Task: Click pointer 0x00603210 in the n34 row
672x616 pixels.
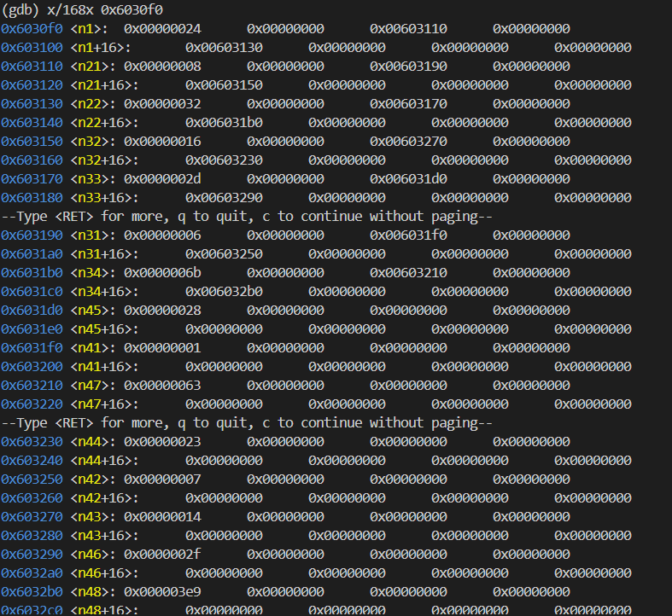Action: click(x=408, y=273)
